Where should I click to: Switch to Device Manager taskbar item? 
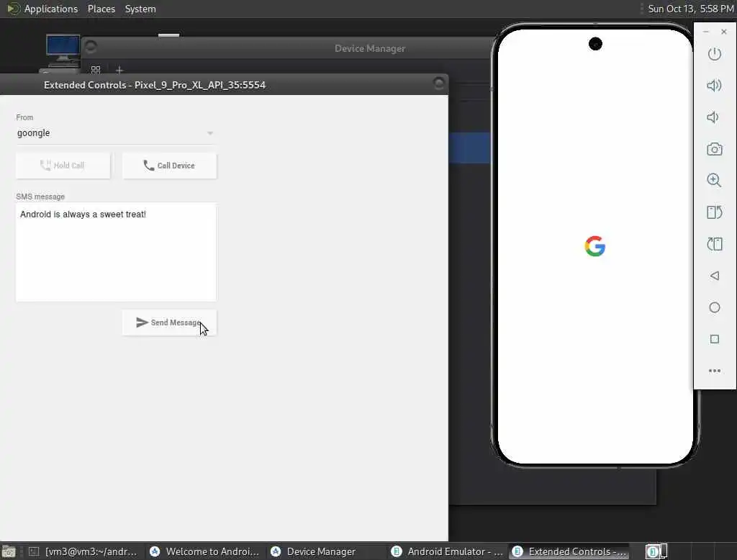[x=326, y=551]
